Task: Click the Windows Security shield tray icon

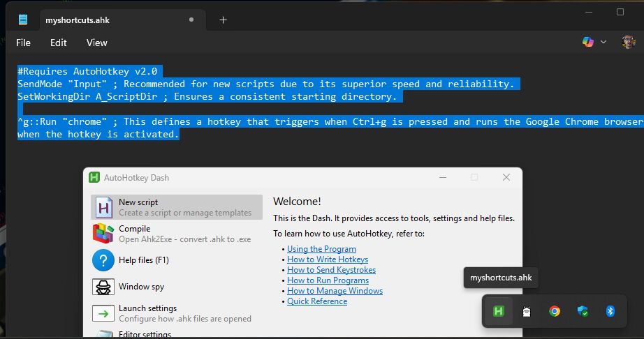Action: click(x=583, y=311)
